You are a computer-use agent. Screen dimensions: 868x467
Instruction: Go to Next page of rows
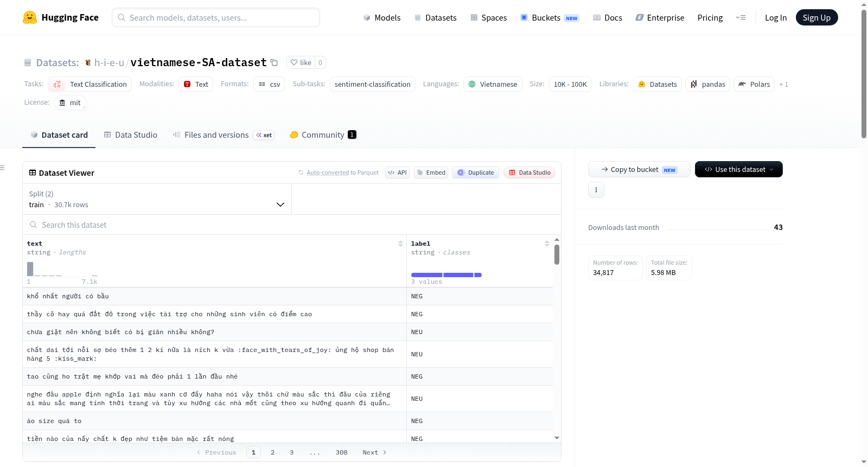pos(374,452)
